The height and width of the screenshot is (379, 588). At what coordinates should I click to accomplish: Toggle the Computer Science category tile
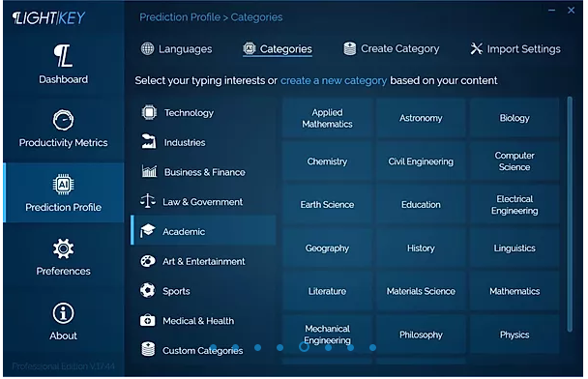[514, 161]
